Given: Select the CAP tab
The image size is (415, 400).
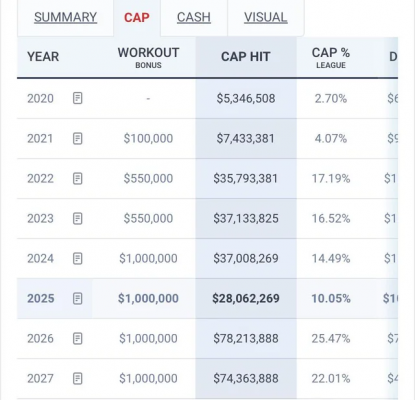Looking at the screenshot, I should pyautogui.click(x=137, y=17).
